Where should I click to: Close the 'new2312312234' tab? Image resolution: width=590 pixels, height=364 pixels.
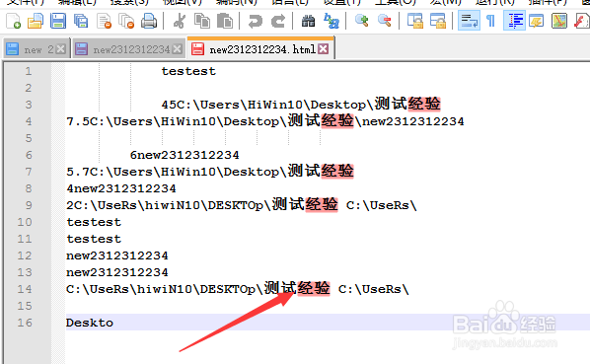click(178, 49)
